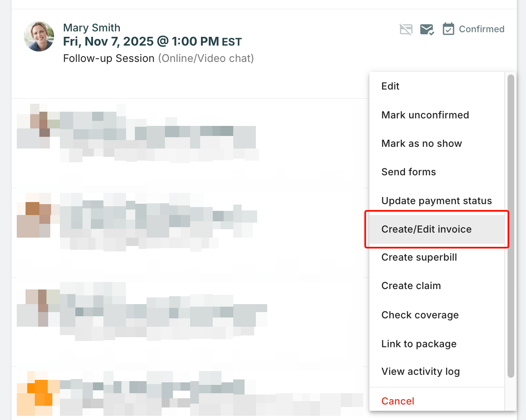Choose Edit from the appointment menu
Viewport: 526px width, 420px height.
(390, 86)
